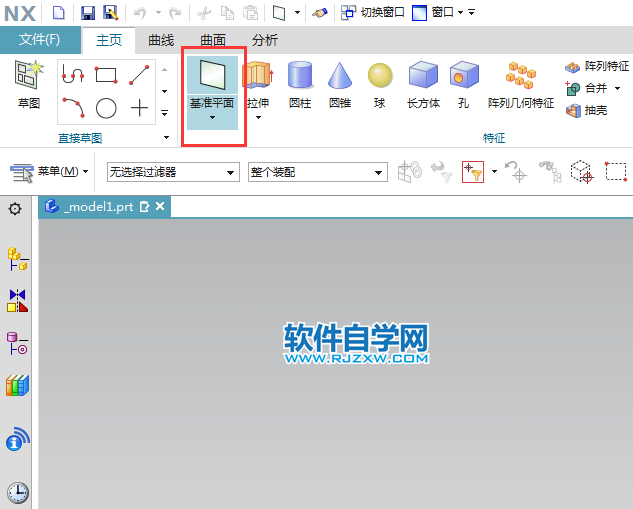Click the Undo arrow icon
This screenshot has height=509, width=633.
click(x=140, y=13)
